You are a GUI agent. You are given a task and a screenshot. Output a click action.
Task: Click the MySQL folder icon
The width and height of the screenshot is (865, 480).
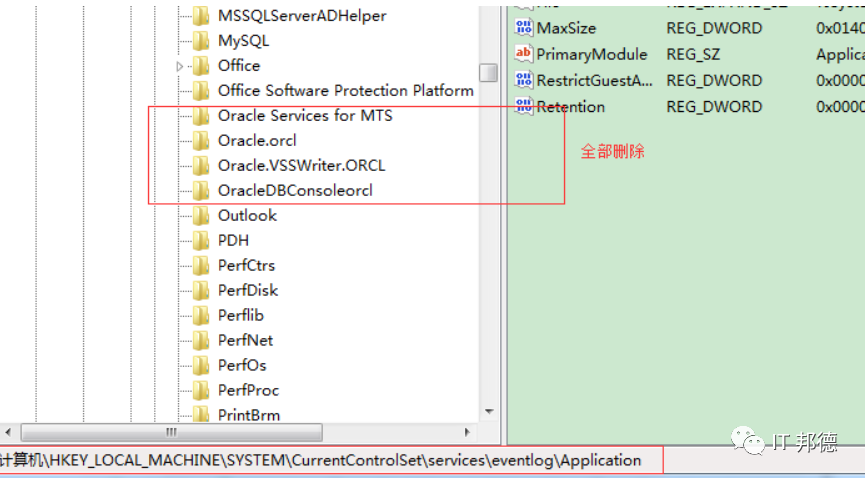click(201, 41)
